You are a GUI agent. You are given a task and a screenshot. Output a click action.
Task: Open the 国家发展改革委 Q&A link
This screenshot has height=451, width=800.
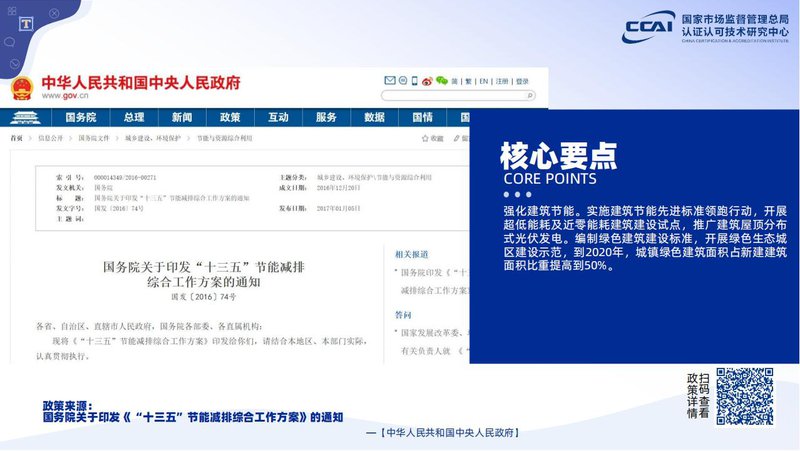(x=435, y=333)
